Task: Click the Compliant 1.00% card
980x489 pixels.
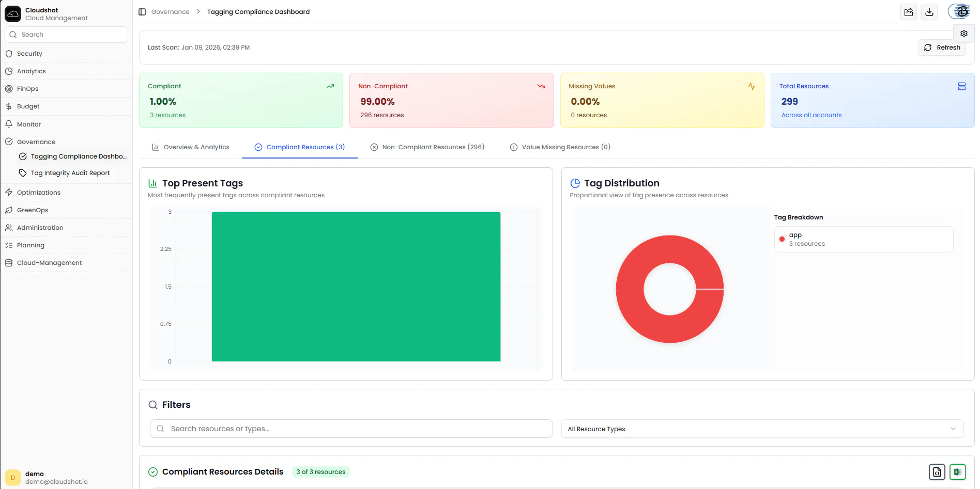Action: click(241, 100)
